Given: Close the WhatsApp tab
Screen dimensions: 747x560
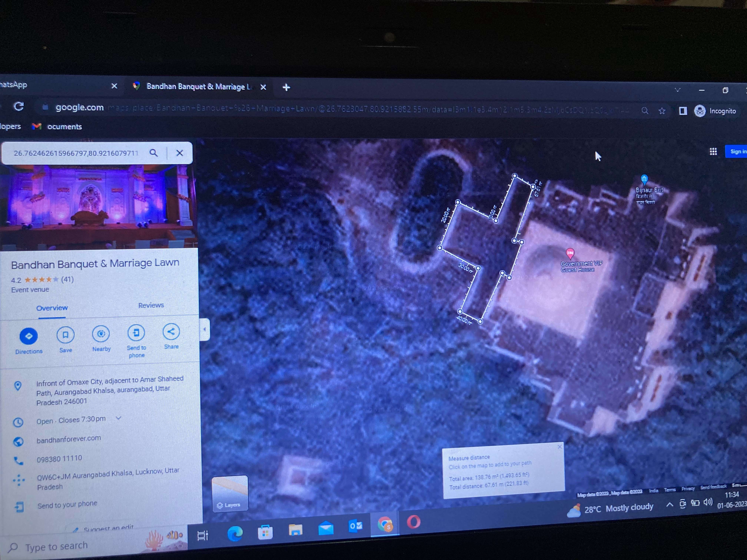Looking at the screenshot, I should click(114, 86).
